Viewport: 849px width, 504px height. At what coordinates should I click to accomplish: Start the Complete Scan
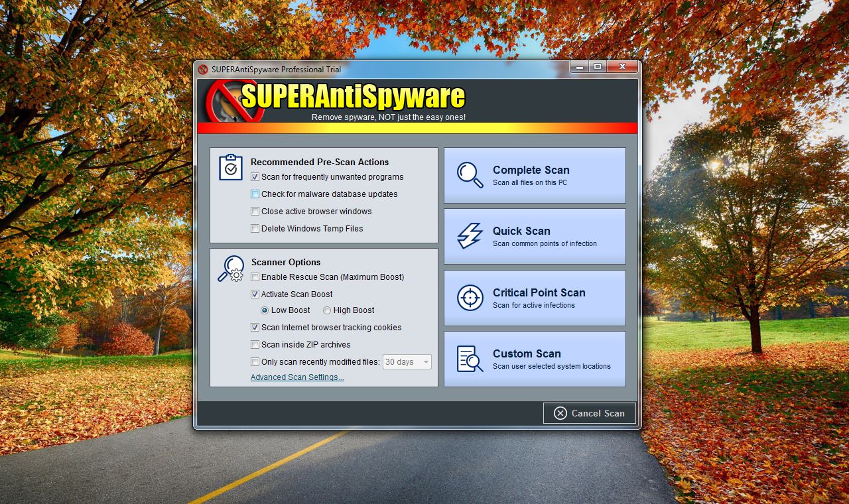pos(535,175)
